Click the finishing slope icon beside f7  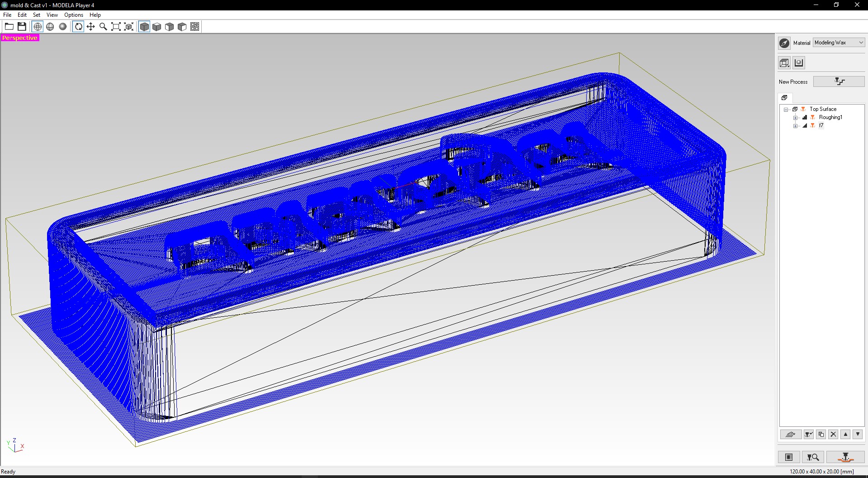[805, 125]
